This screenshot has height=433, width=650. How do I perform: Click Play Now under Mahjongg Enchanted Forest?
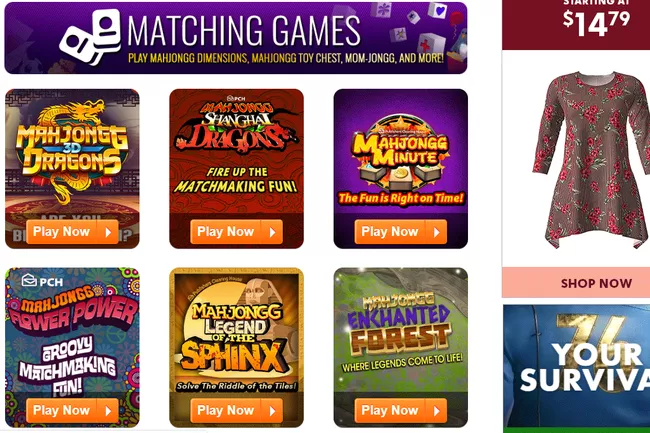click(x=400, y=411)
